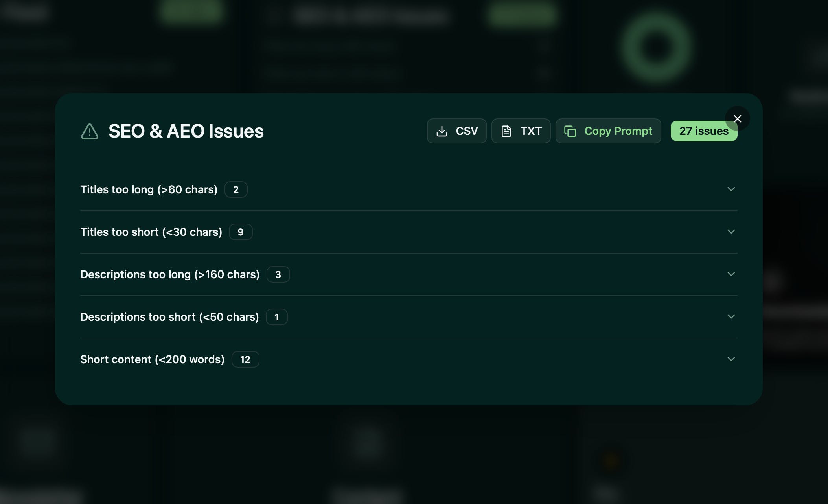This screenshot has height=504, width=828.
Task: Open Descriptions too short (<50 chars) section
Action: tap(169, 317)
